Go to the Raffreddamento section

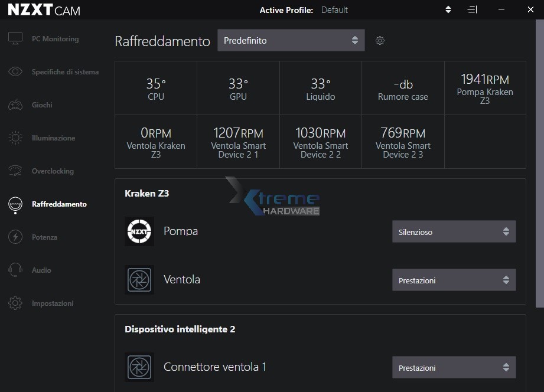(58, 204)
